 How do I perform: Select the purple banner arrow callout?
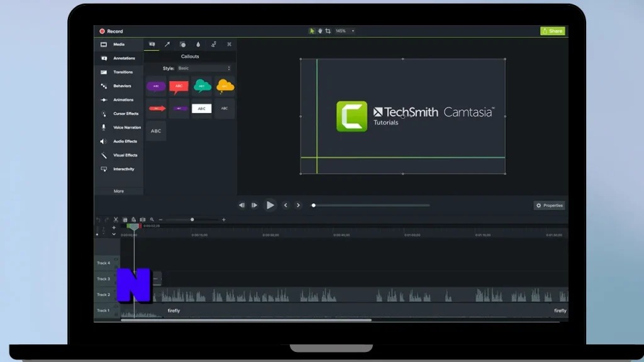click(x=179, y=108)
